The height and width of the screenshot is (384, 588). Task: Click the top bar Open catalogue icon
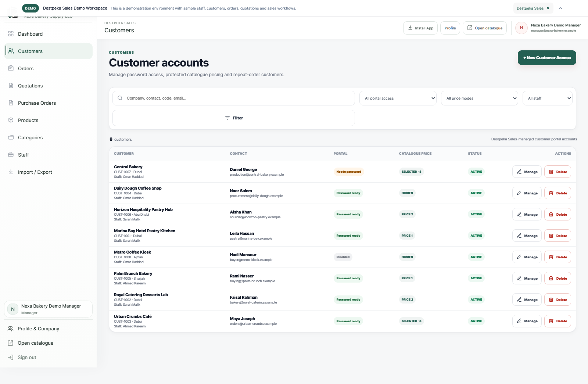coord(470,28)
